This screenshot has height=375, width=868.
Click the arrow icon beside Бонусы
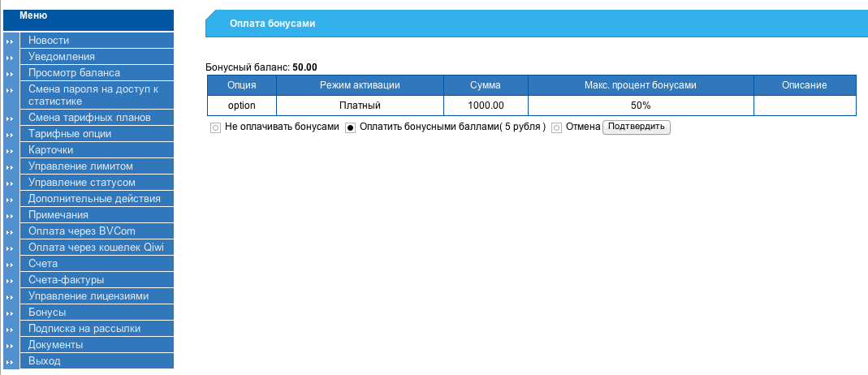click(10, 312)
